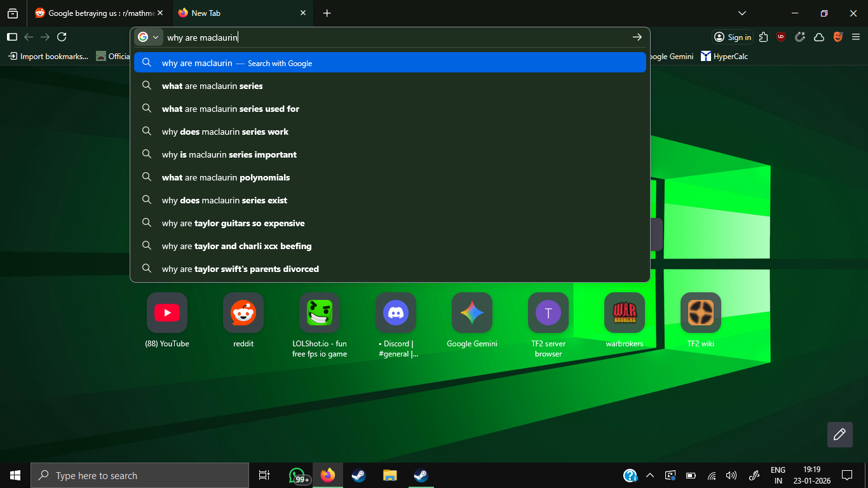Image resolution: width=868 pixels, height=488 pixels.
Task: Open the Google Gemini shortcut tile
Action: pos(472,313)
